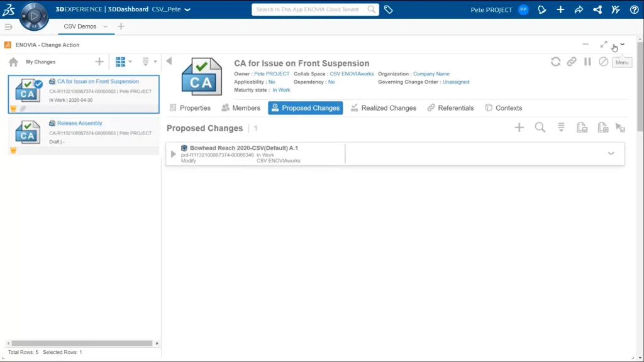Add a new proposed change with plus icon
644x362 pixels.
coord(519,128)
